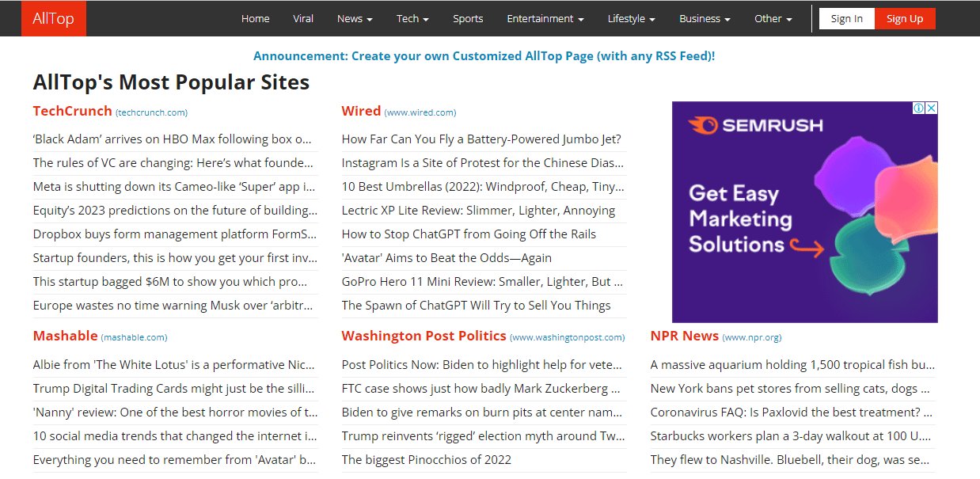Image resolution: width=980 pixels, height=479 pixels.
Task: Open 'How to Stop ChatGPT' article
Action: [469, 234]
